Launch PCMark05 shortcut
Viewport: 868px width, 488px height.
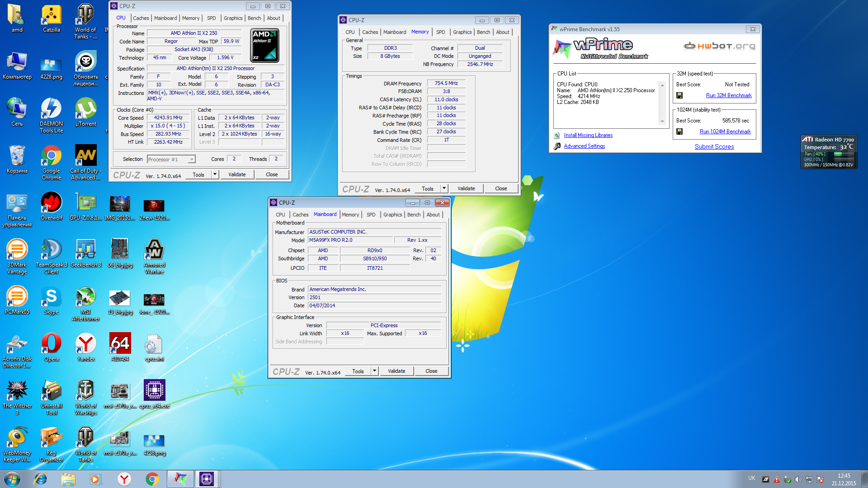pyautogui.click(x=17, y=300)
